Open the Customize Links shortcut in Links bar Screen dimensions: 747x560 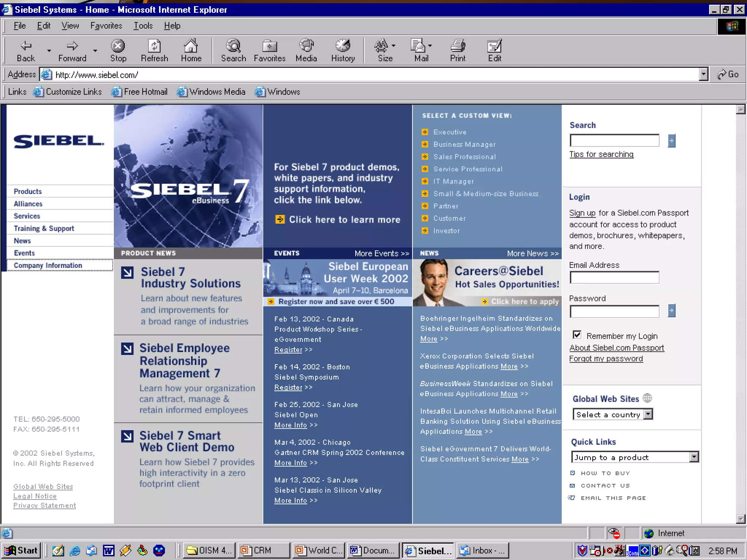pos(67,92)
